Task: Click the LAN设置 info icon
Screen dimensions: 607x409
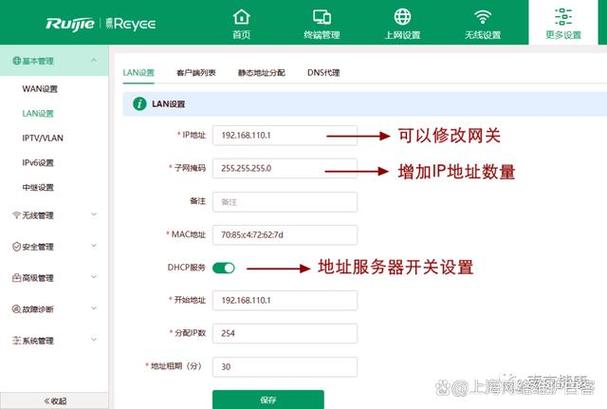Action: click(139, 104)
